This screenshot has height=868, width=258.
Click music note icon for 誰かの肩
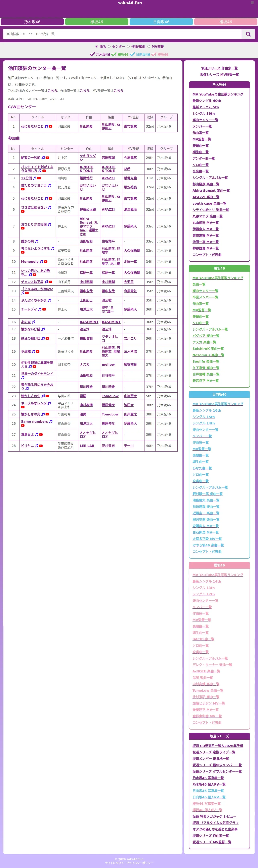(x=37, y=241)
